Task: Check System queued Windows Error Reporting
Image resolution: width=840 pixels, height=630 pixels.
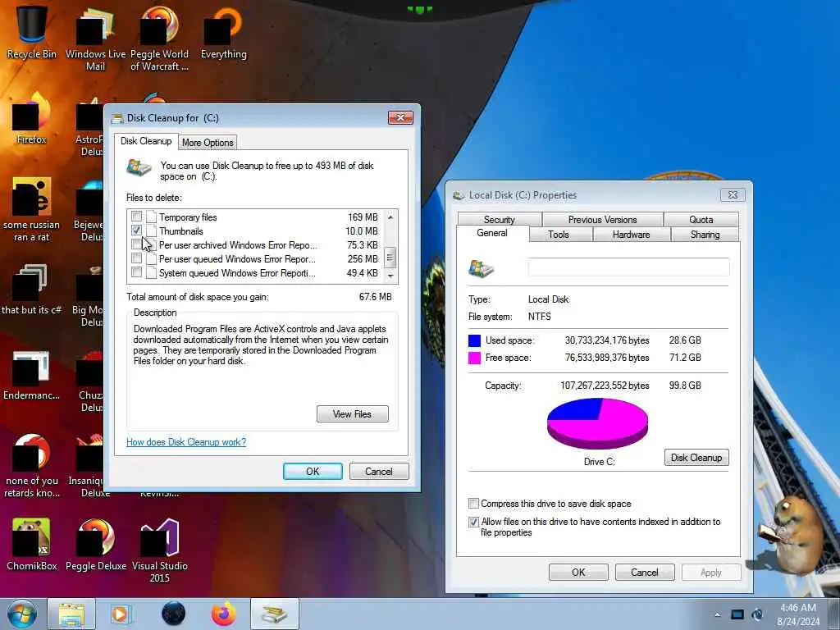Action: [x=137, y=272]
